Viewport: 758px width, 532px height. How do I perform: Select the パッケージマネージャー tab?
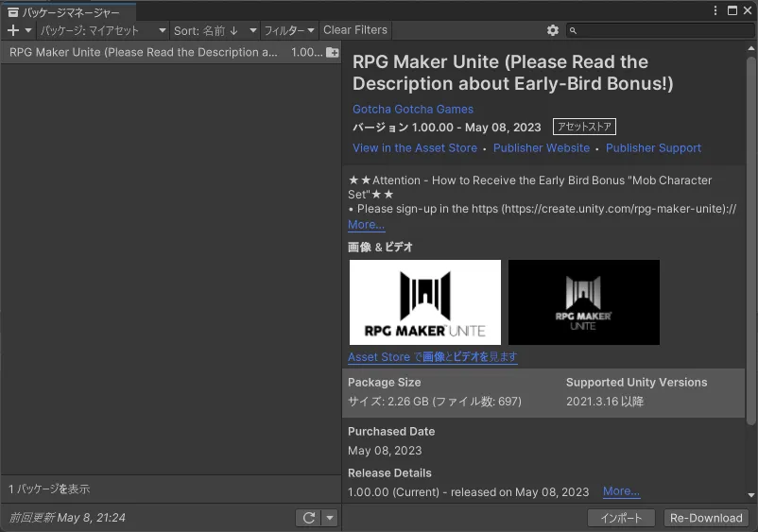(x=71, y=12)
